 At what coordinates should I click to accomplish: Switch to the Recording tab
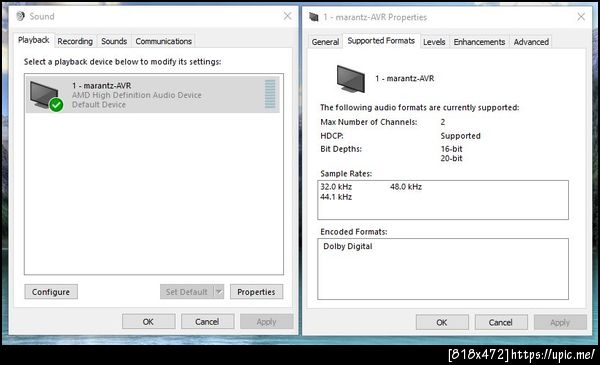(x=75, y=41)
